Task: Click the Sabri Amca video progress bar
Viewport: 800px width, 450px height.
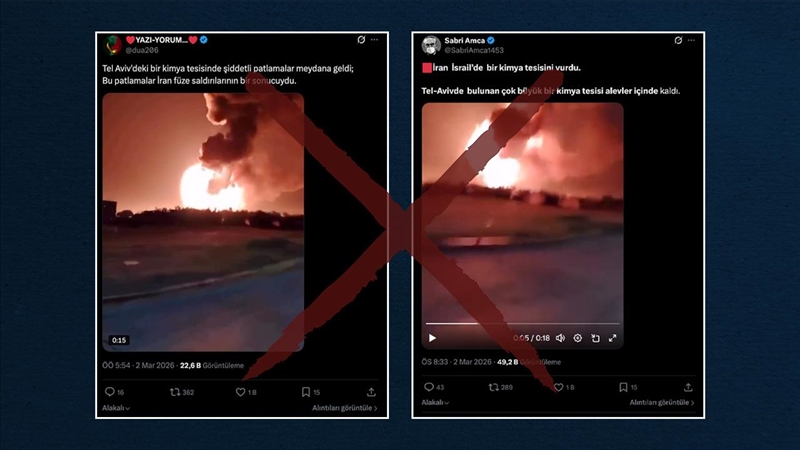Action: 522,324
